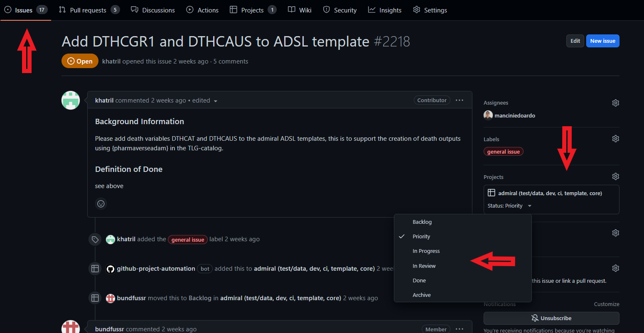The image size is (644, 333).
Task: Click the New issue button
Action: coord(602,41)
